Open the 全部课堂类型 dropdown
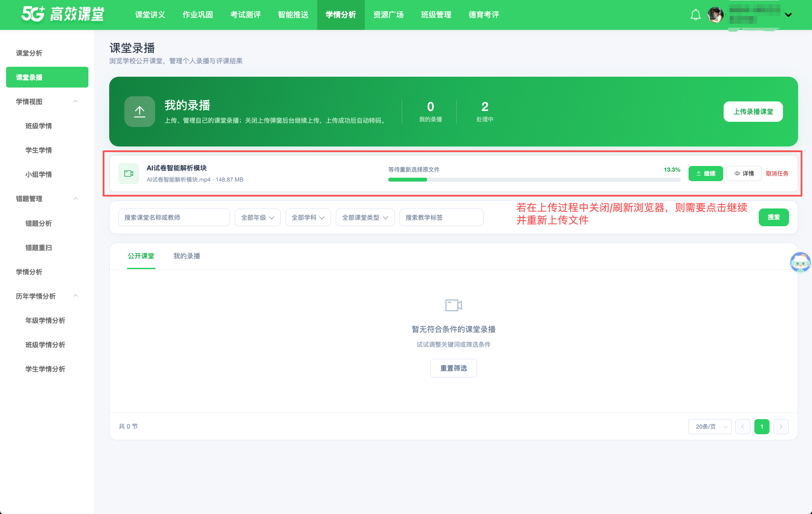The width and height of the screenshot is (812, 514). click(365, 217)
